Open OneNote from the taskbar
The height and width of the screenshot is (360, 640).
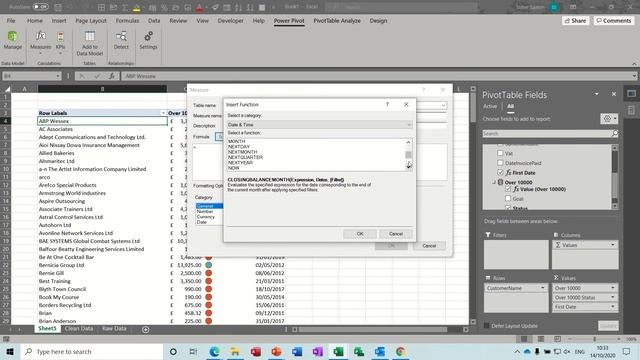click(318, 351)
